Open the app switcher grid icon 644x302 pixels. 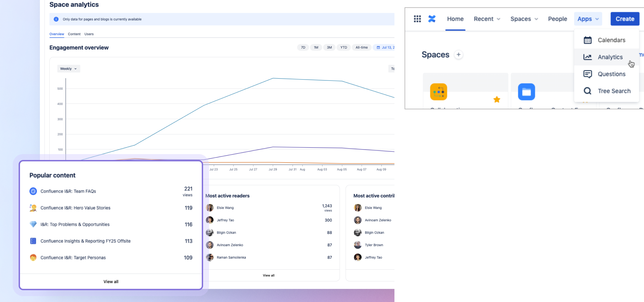pos(417,19)
